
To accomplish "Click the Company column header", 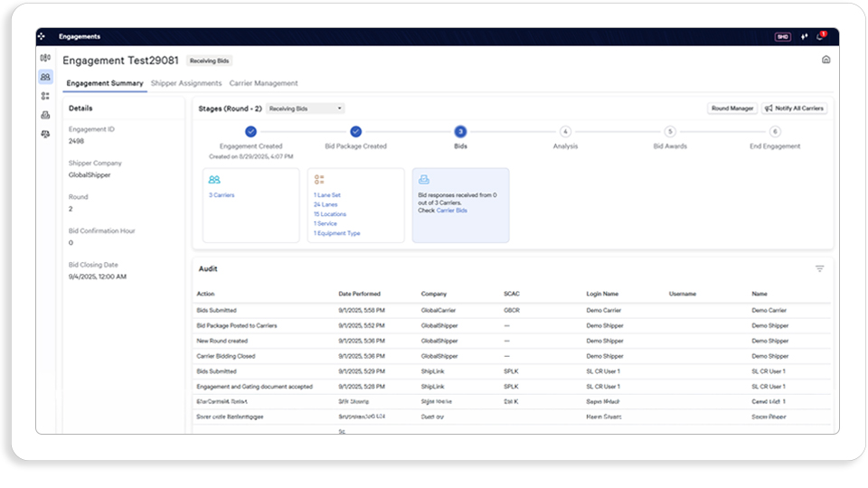I will 433,294.
